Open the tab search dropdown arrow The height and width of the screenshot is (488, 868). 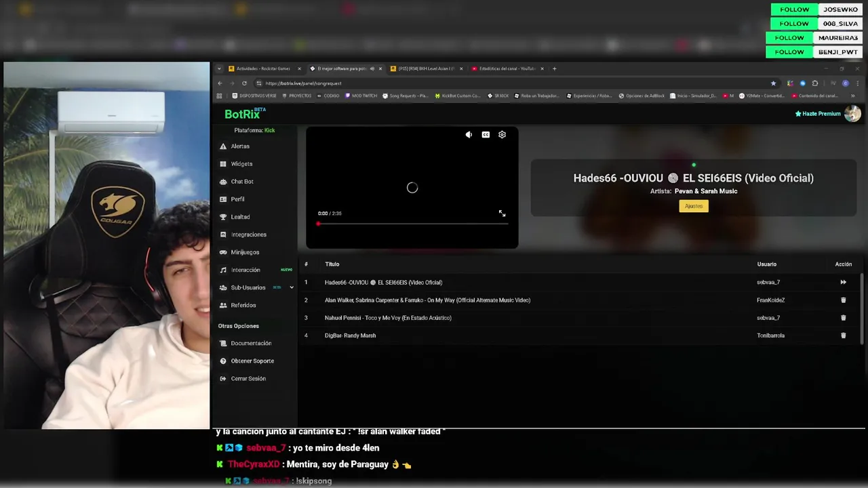(219, 68)
